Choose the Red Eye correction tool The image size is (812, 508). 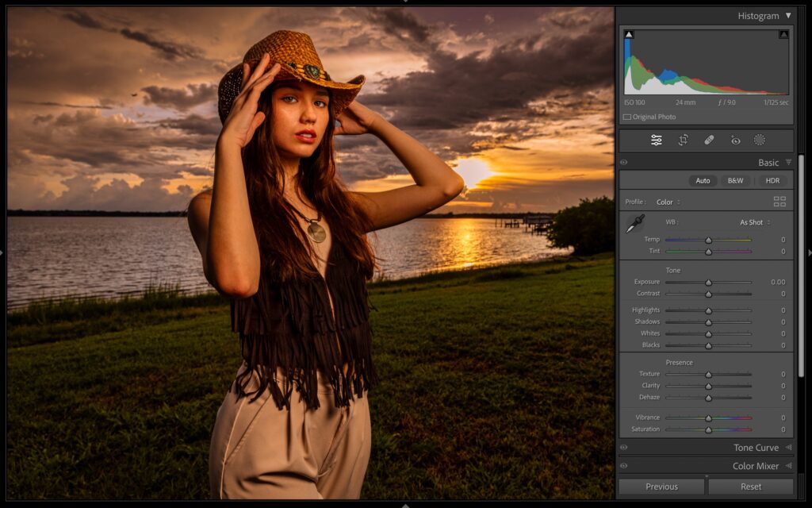(x=735, y=140)
